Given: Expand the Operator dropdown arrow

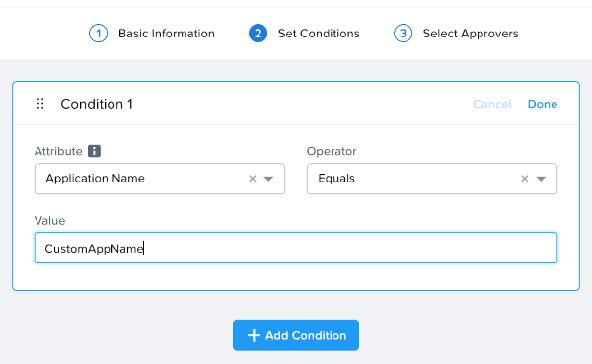Looking at the screenshot, I should 541,179.
